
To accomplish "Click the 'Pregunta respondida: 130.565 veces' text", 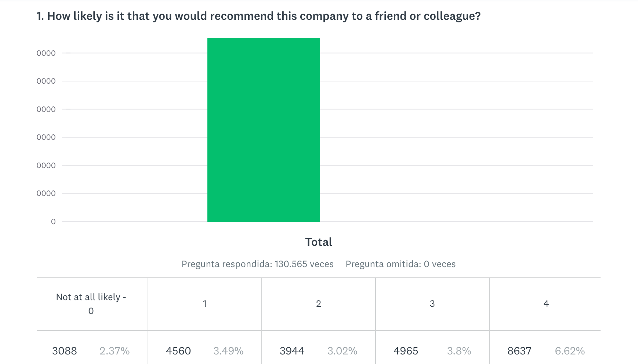I will click(257, 264).
